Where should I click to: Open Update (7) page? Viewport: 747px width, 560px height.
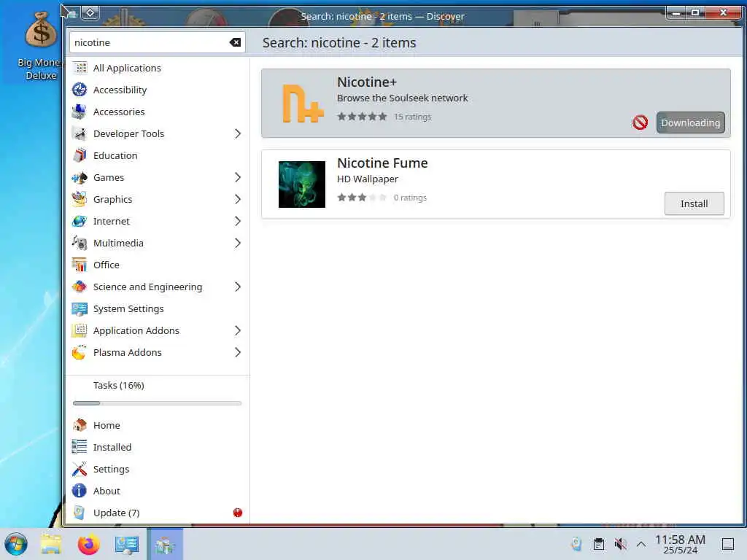click(x=158, y=513)
